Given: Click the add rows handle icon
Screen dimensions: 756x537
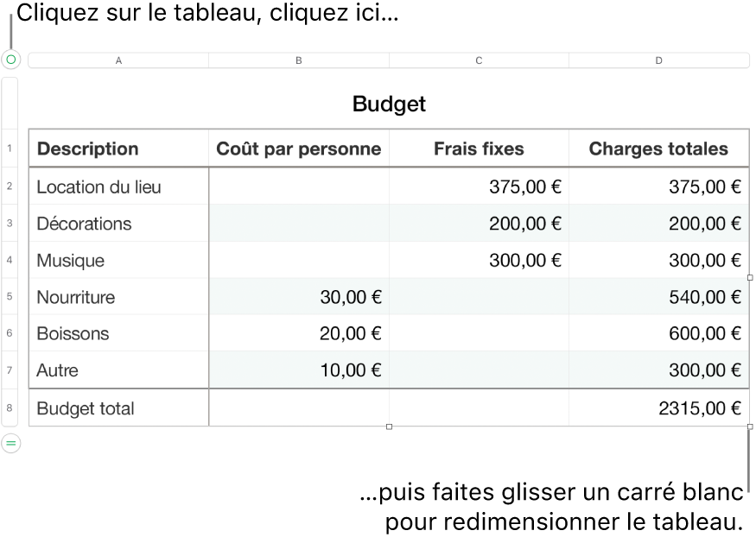Looking at the screenshot, I should (x=10, y=443).
